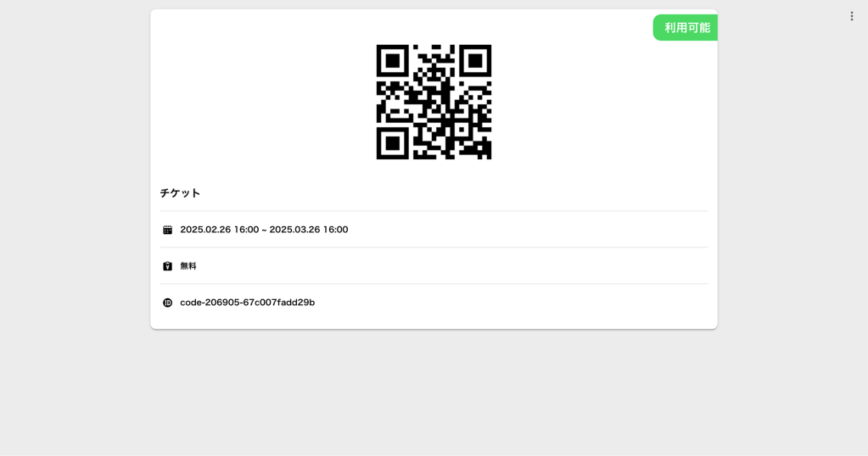This screenshot has width=868, height=456.
Task: Click the end date 2025.03.26 16:00
Action: pos(308,230)
